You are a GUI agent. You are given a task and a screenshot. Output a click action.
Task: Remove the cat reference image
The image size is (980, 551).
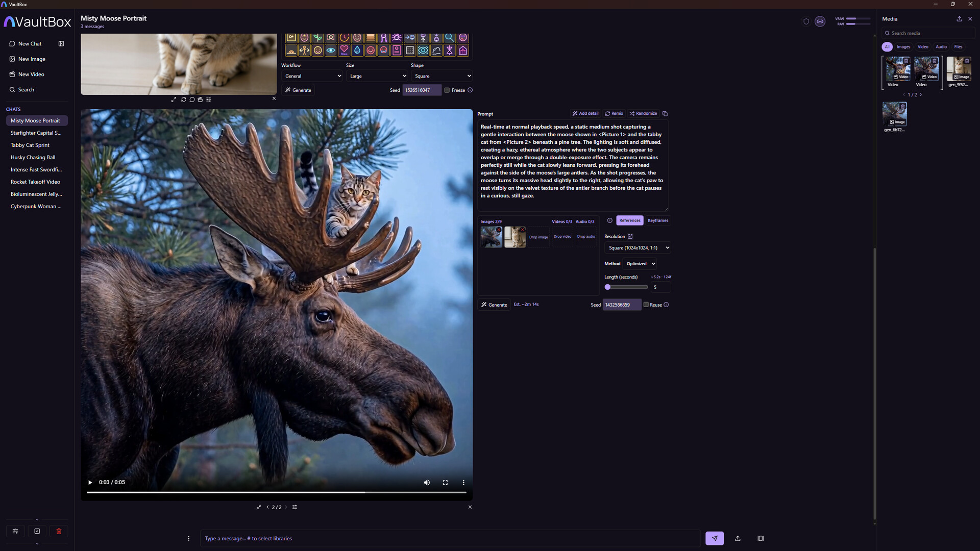tap(523, 230)
